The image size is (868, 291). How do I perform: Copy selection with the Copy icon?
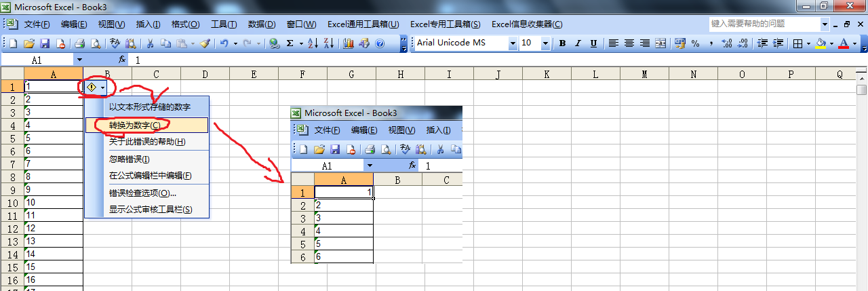(x=165, y=43)
